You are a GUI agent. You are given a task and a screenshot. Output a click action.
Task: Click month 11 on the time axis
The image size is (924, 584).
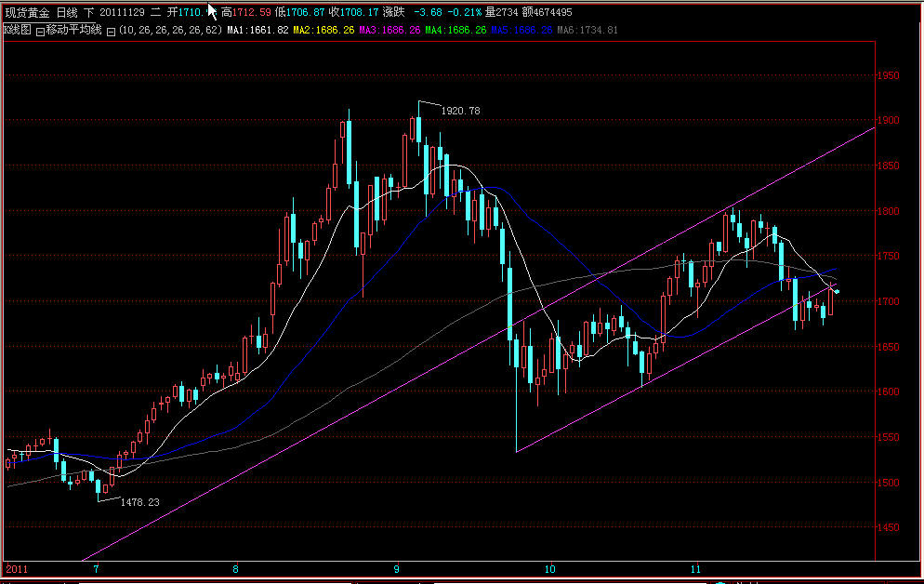tap(695, 569)
